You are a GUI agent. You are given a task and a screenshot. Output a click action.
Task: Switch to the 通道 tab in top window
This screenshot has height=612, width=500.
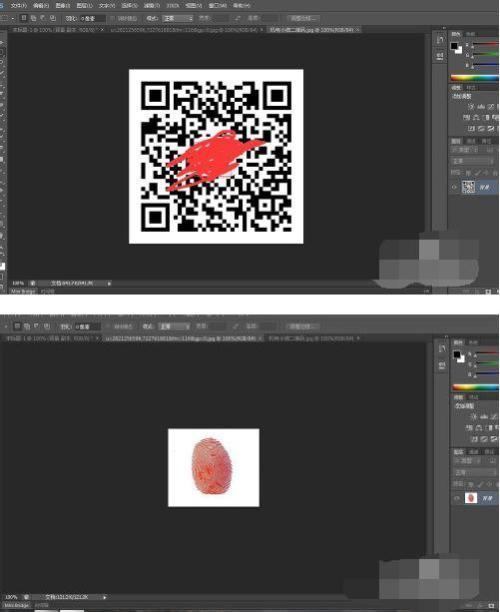point(471,141)
